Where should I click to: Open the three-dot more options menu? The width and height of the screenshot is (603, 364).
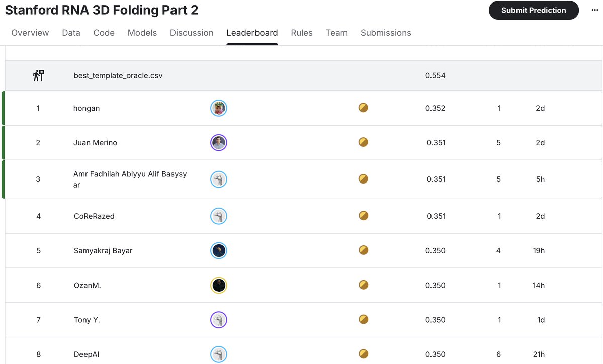tap(594, 10)
